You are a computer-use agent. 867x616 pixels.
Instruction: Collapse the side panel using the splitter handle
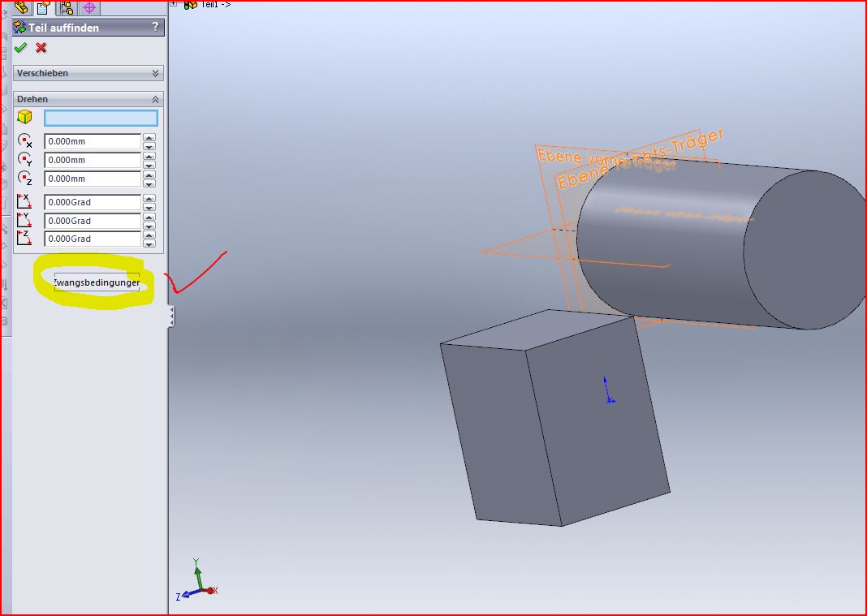coord(171,317)
